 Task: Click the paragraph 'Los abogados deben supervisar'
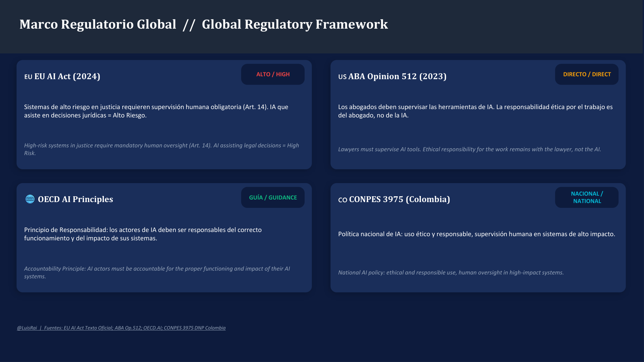click(x=475, y=111)
